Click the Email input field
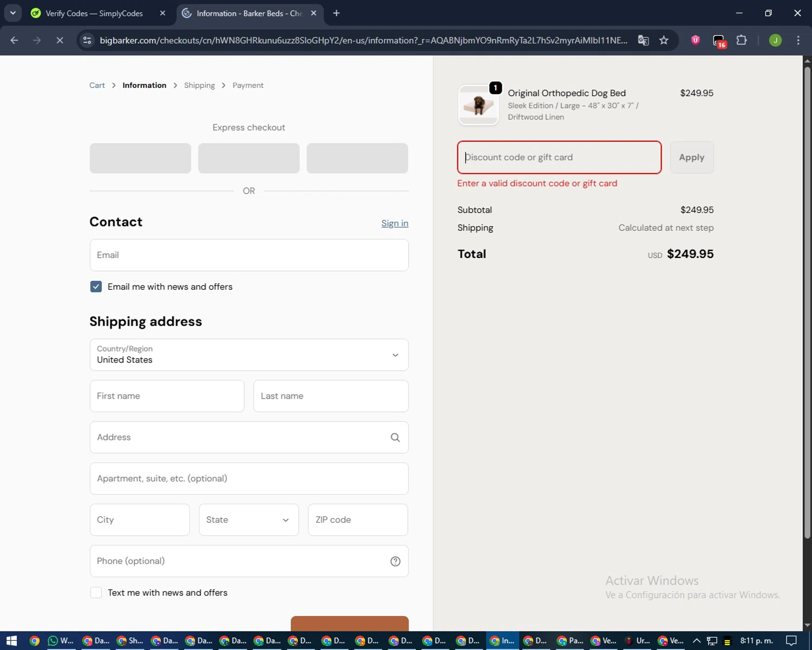The image size is (812, 650). (x=249, y=255)
